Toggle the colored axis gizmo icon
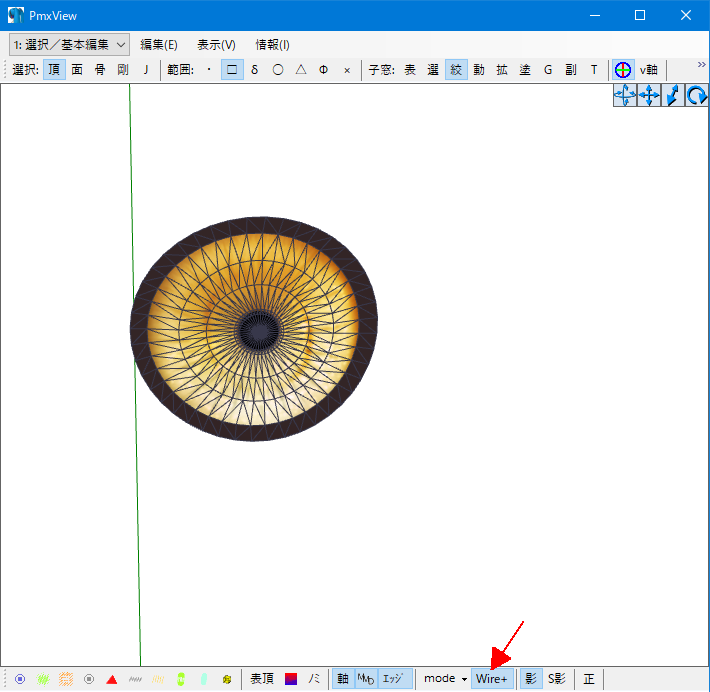Screen dimensions: 710x692 (623, 70)
